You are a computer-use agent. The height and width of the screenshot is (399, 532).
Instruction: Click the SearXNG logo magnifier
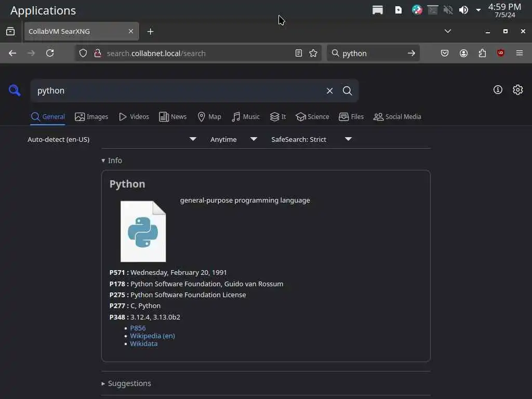click(15, 90)
